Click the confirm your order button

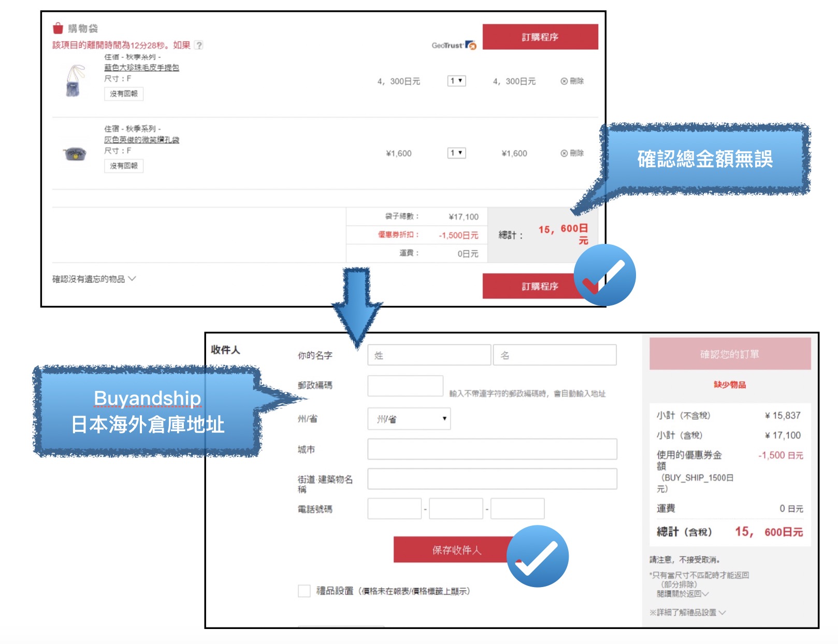[x=729, y=354]
